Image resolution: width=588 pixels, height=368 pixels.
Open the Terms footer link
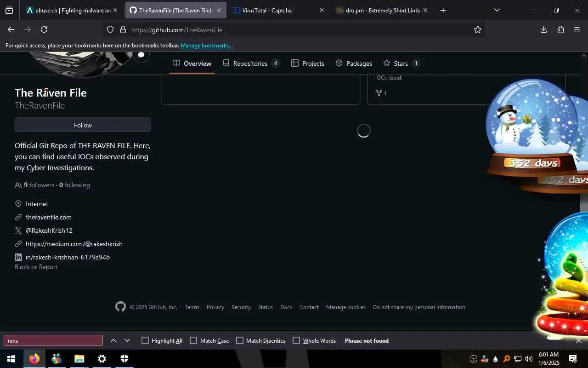point(192,307)
